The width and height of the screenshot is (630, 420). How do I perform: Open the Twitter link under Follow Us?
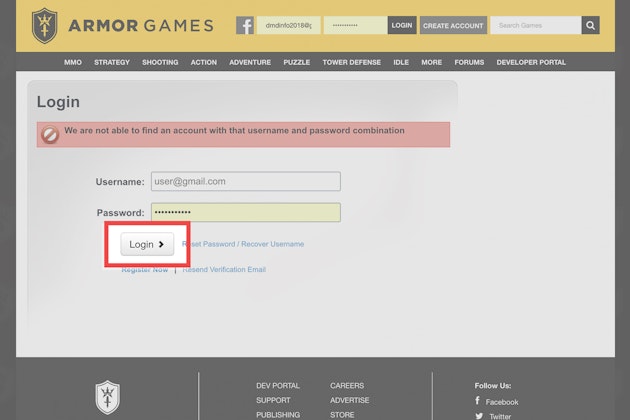493,416
